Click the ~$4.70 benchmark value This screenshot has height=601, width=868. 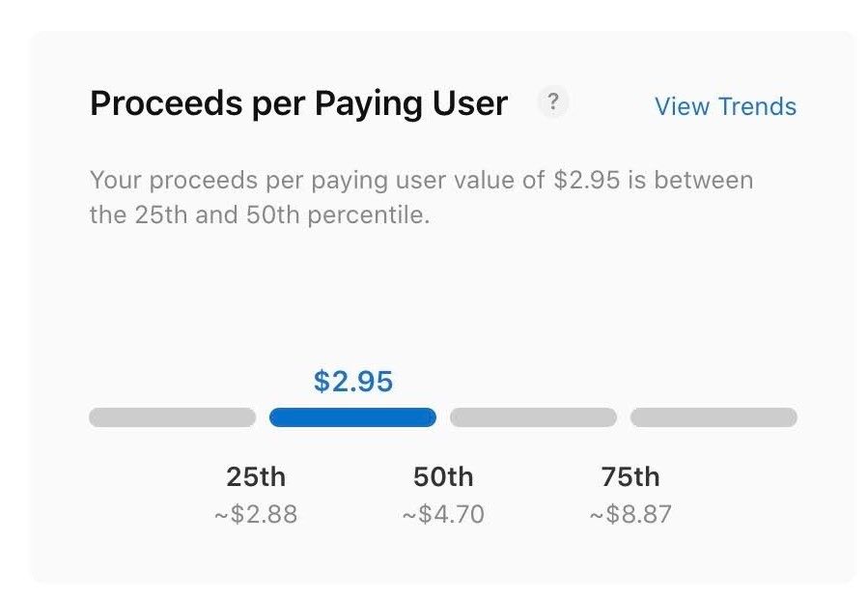coord(443,514)
